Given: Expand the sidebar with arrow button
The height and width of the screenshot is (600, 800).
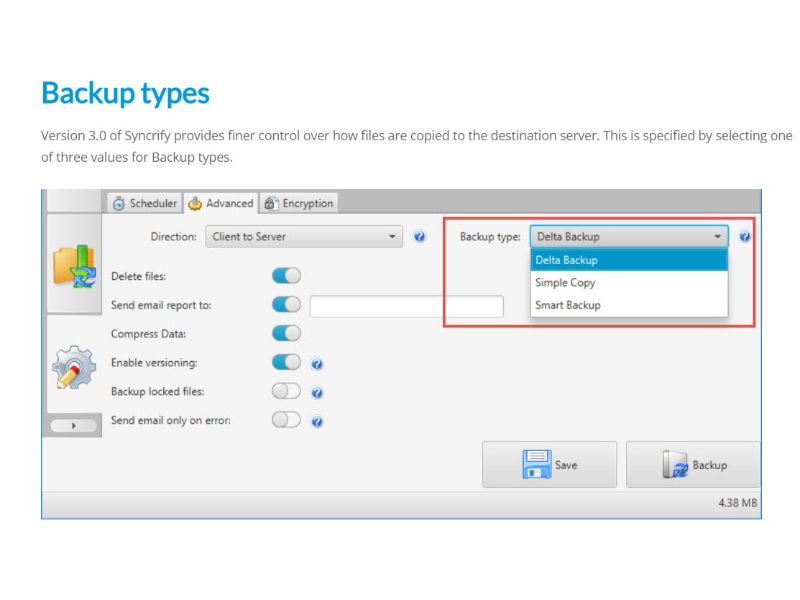Looking at the screenshot, I should click(x=74, y=426).
